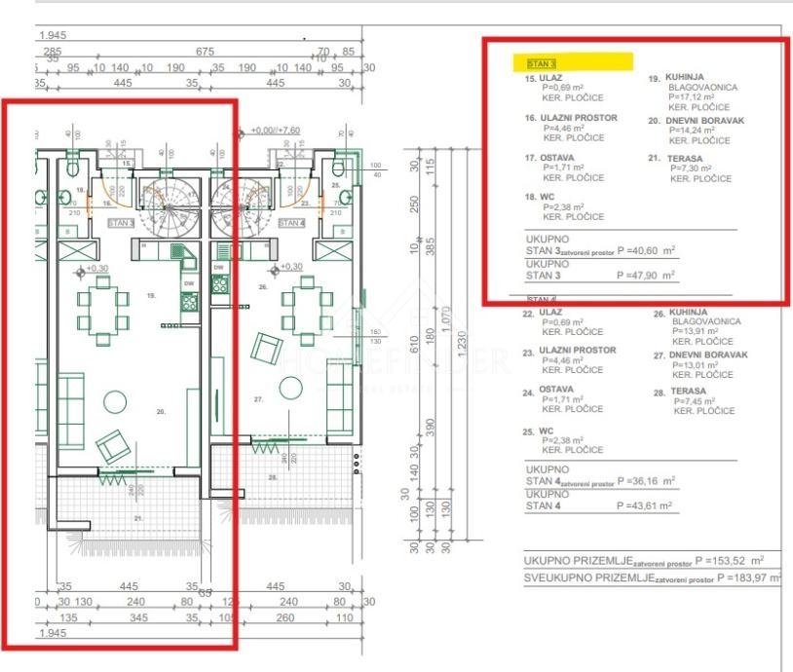
Task: Click the UKUPNO STAN 3 P=47,90 total
Action: pyautogui.click(x=600, y=270)
